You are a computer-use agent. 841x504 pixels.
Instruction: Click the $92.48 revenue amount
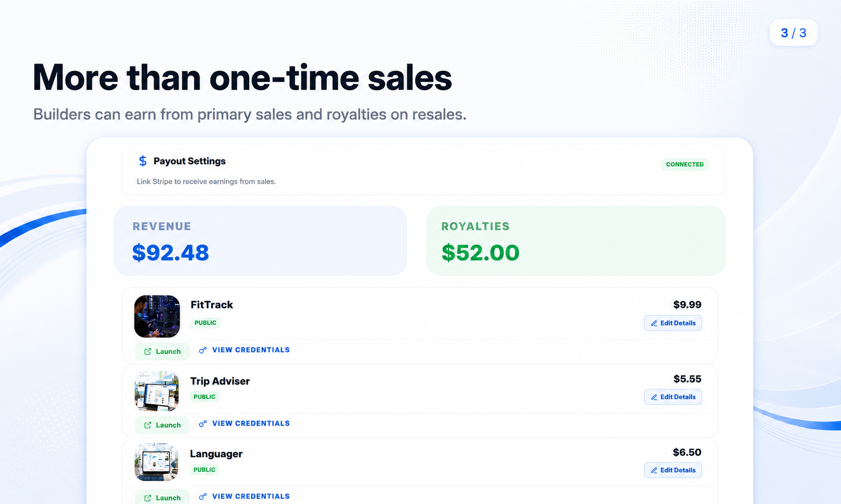pyautogui.click(x=170, y=253)
